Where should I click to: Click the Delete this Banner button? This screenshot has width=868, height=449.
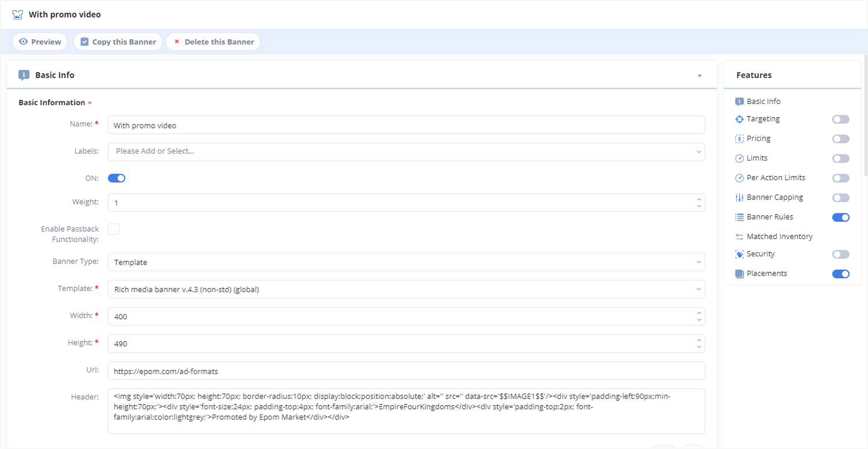(213, 42)
